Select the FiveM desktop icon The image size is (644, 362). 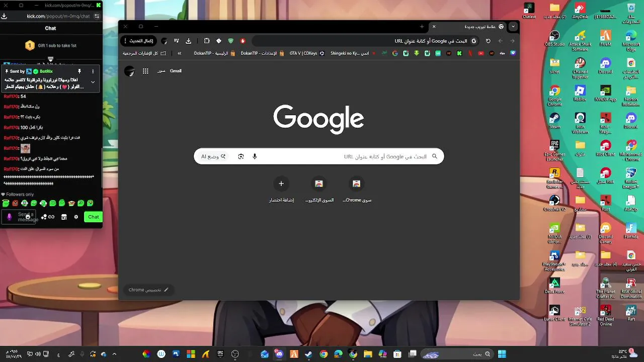606,38
